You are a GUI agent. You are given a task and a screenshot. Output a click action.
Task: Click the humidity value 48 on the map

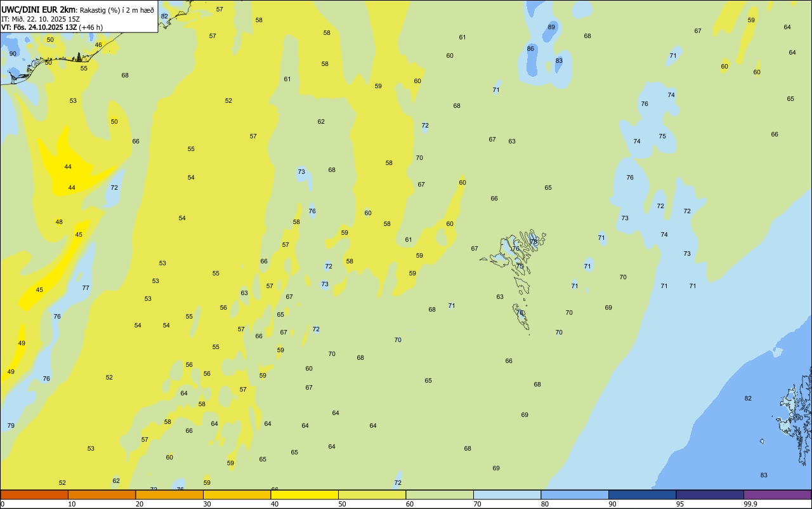click(x=59, y=221)
